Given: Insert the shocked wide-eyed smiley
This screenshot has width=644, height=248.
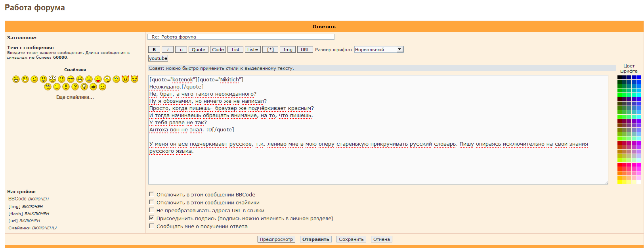Looking at the screenshot, I should [52, 79].
